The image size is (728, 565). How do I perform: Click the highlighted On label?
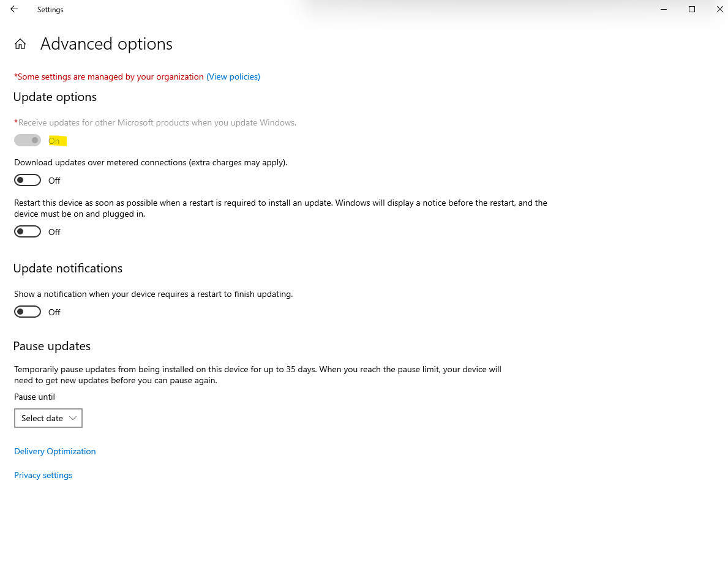point(54,141)
